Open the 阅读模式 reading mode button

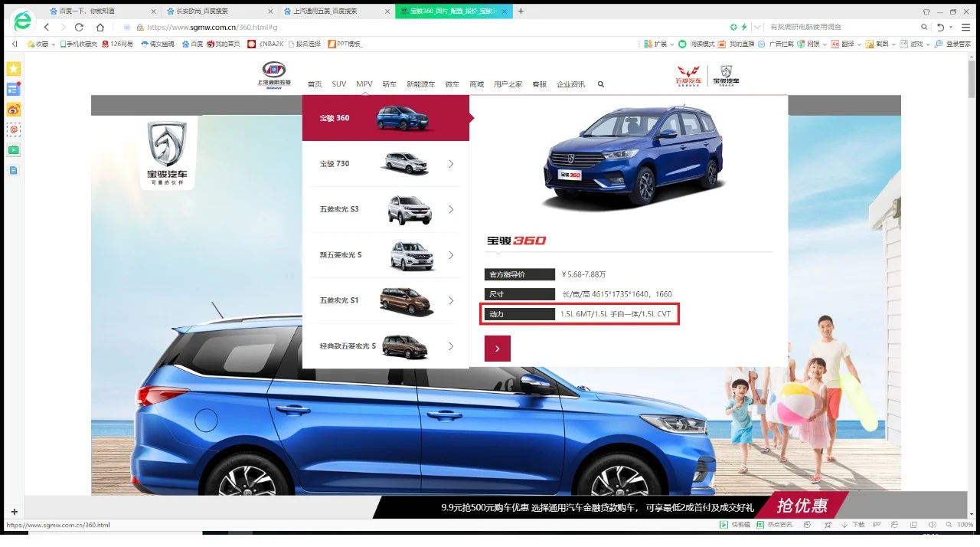click(697, 44)
